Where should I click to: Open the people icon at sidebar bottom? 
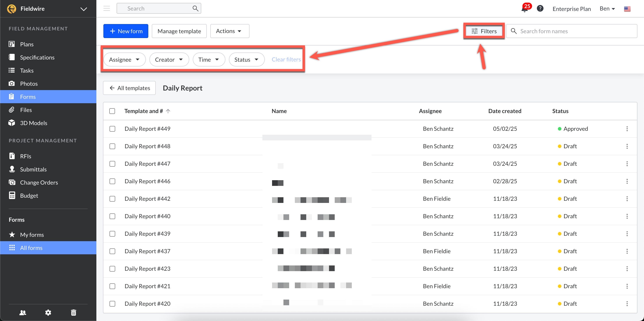click(23, 312)
